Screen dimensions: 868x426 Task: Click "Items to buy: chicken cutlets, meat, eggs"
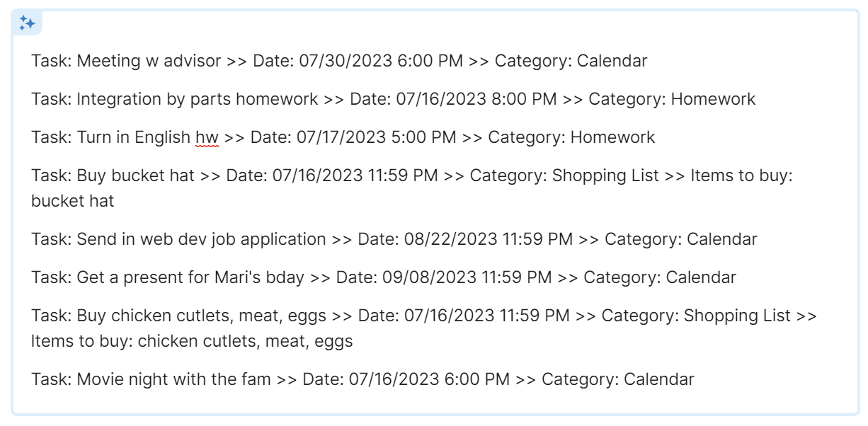pos(192,342)
